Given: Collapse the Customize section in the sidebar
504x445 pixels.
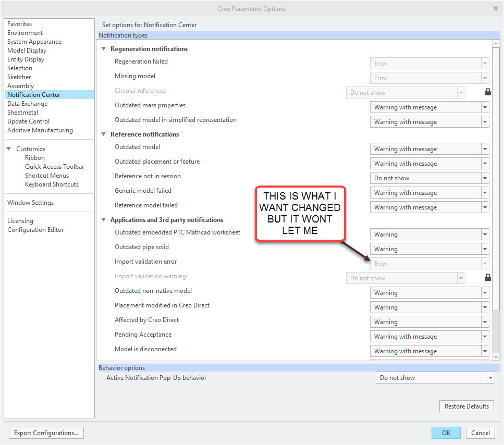Looking at the screenshot, I should click(x=9, y=149).
